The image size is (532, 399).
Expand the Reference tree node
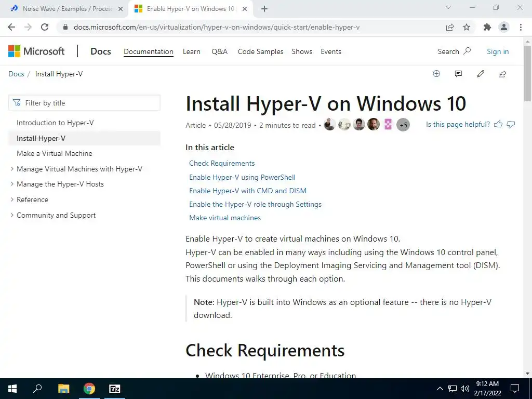(x=12, y=199)
